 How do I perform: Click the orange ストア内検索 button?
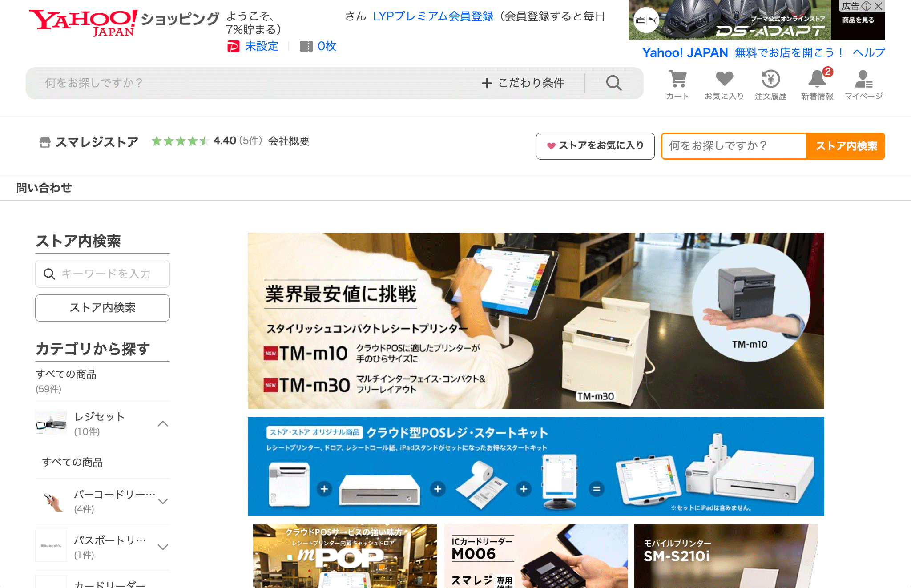(846, 146)
